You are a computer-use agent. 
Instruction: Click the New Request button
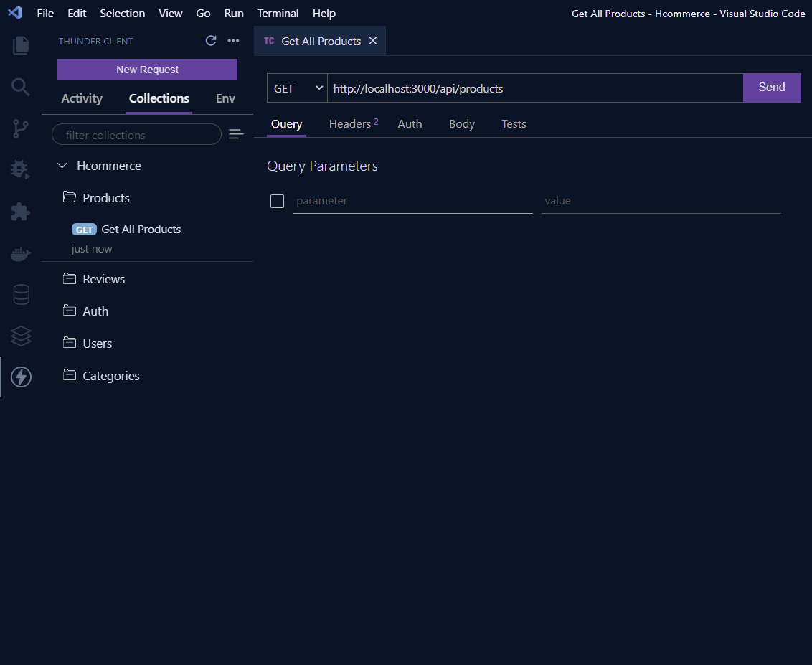click(x=146, y=69)
